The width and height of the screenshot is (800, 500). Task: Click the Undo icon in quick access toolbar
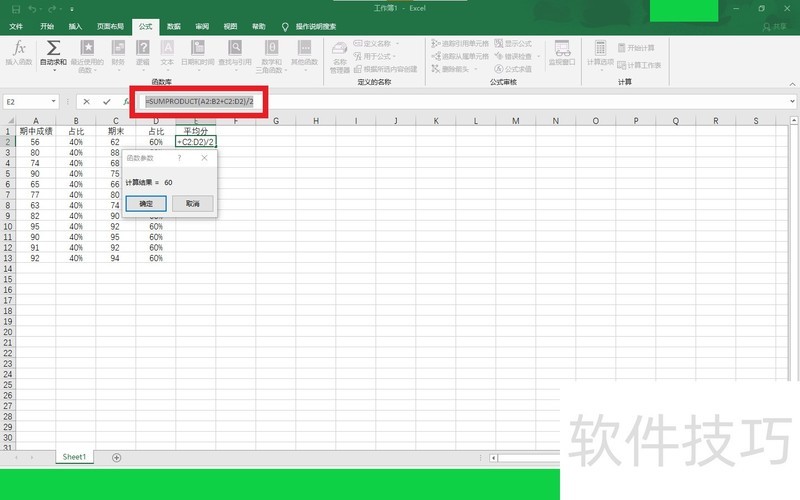point(33,9)
